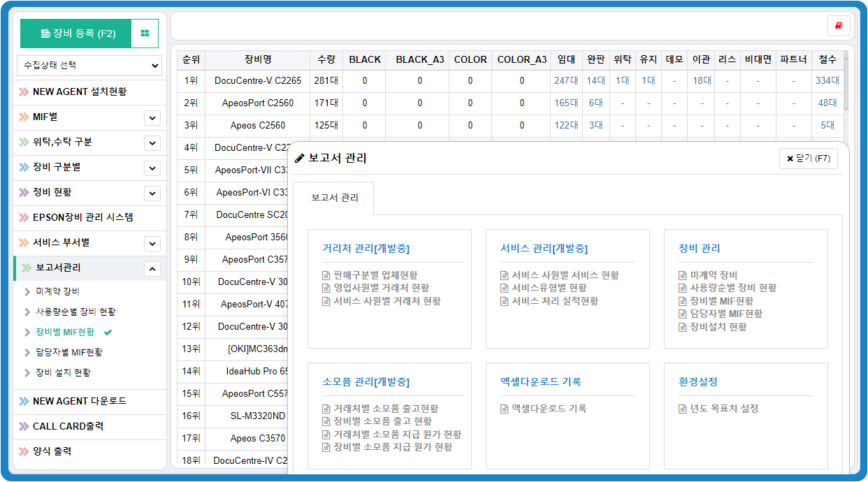Screen dimensions: 868x482
Task: Click the 48대 철수 value in row 2위
Action: point(827,103)
